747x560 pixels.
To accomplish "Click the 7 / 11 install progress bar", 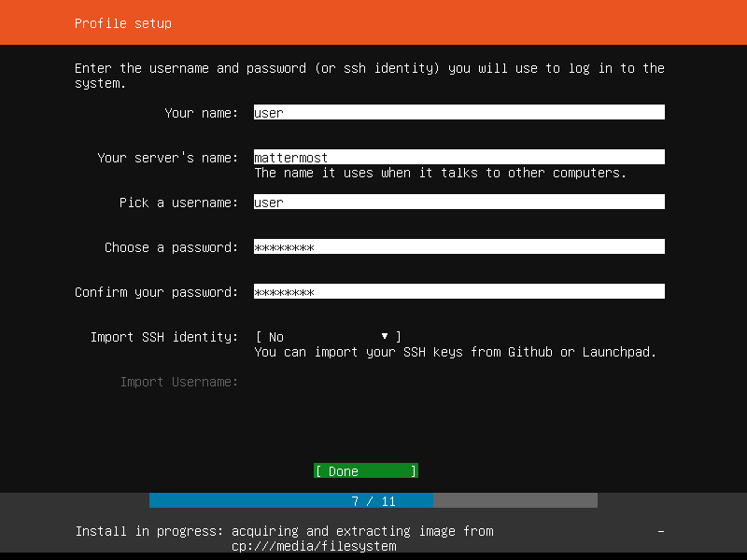I will 373,500.
